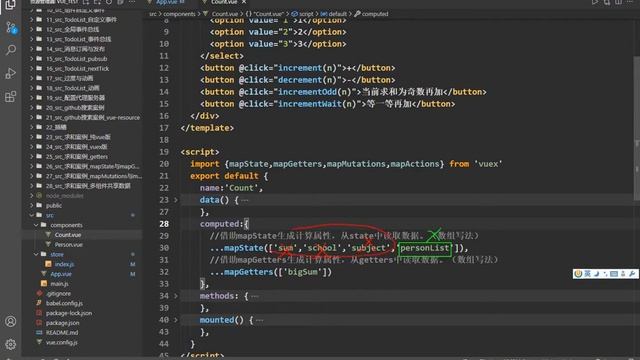This screenshot has width=640, height=360.
Task: Click line number 28 in the gutter
Action: click(164, 224)
